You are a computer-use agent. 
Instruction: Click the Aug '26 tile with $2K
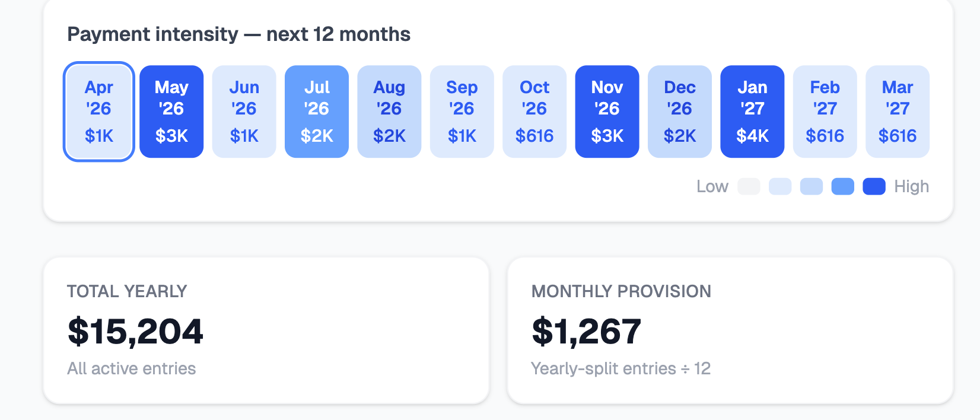point(389,111)
